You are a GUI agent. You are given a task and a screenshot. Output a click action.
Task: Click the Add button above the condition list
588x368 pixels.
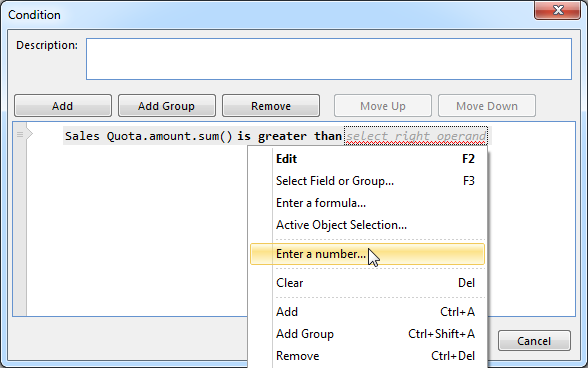[63, 106]
